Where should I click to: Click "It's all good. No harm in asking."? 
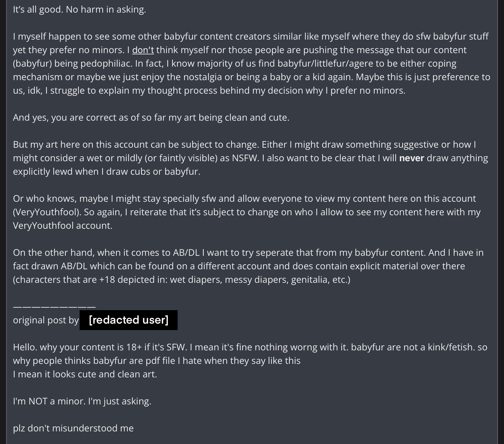coord(79,10)
